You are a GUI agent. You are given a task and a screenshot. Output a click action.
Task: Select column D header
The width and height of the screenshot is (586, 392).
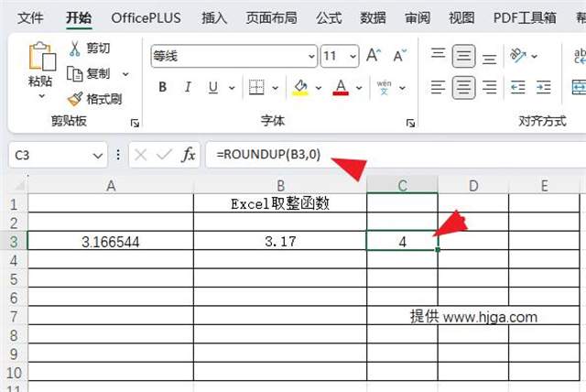473,185
